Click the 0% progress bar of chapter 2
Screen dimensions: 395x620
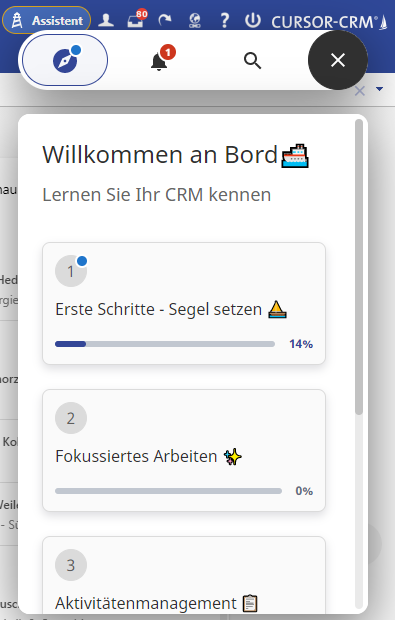(168, 491)
